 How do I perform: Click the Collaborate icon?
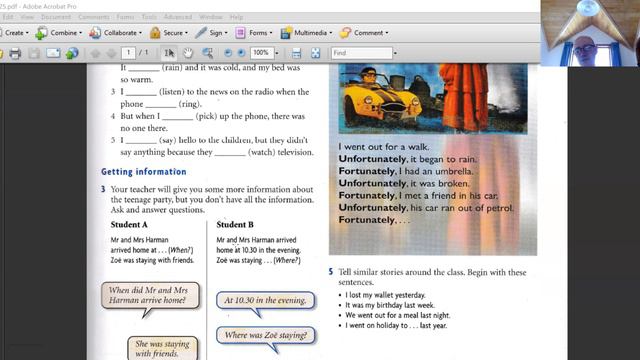point(95,33)
